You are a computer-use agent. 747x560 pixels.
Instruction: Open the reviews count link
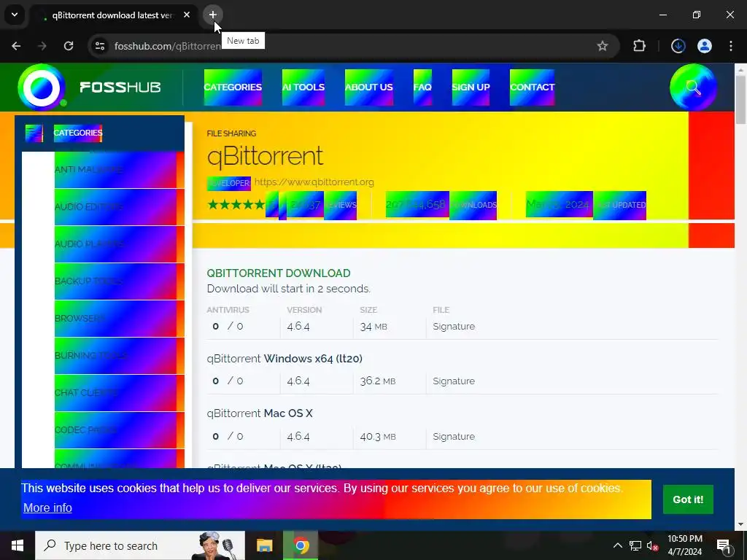[x=322, y=205]
